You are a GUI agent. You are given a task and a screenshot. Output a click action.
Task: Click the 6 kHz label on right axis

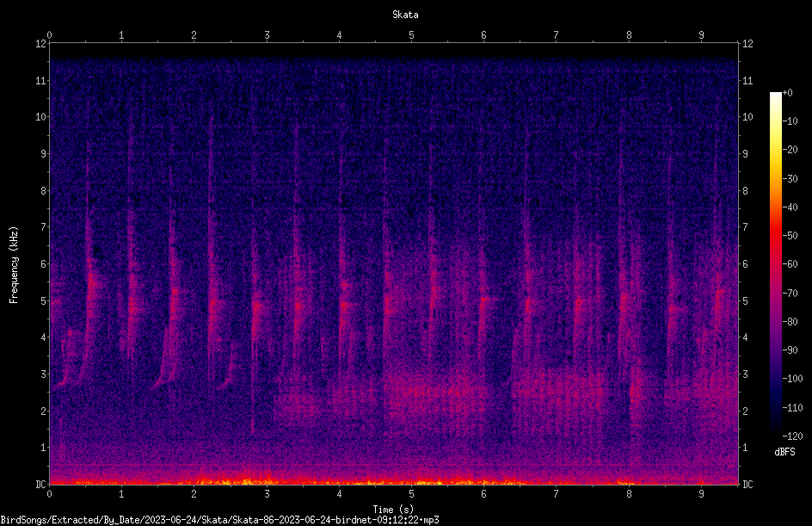click(x=745, y=263)
